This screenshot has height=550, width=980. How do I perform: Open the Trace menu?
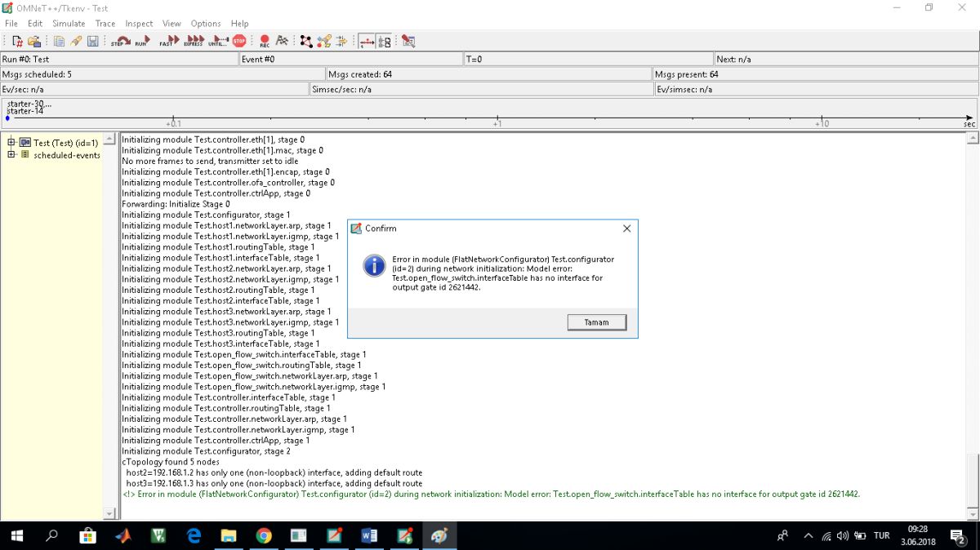point(105,24)
